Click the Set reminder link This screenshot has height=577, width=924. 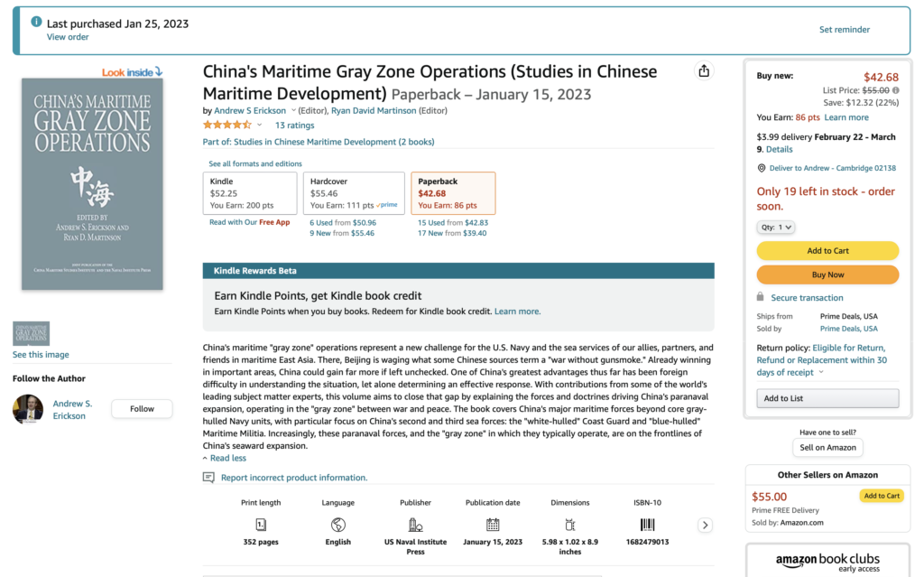click(844, 29)
